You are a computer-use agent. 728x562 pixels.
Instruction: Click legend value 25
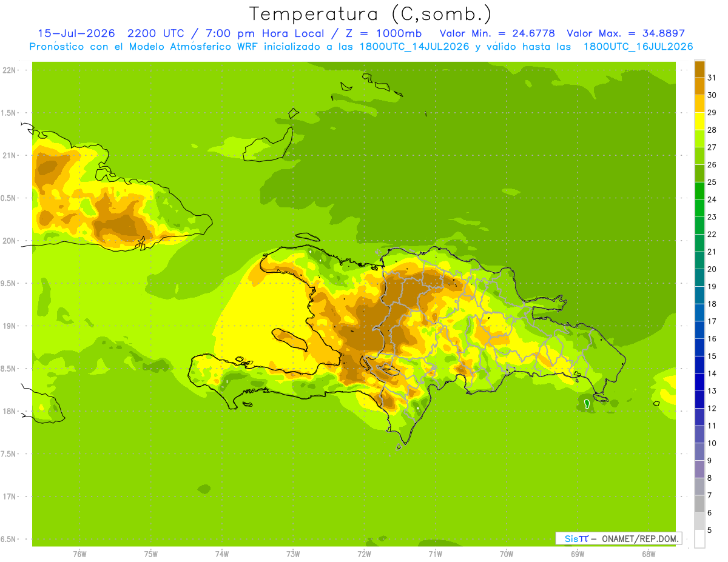(x=712, y=182)
